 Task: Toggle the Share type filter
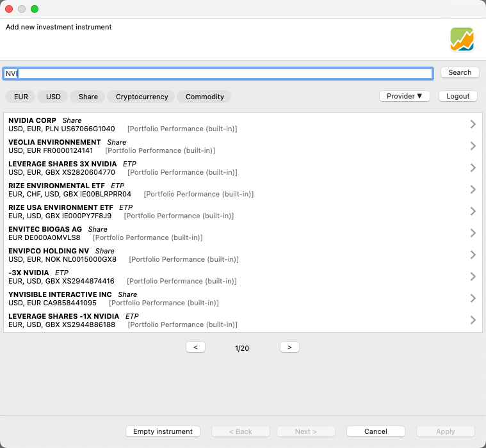[88, 97]
